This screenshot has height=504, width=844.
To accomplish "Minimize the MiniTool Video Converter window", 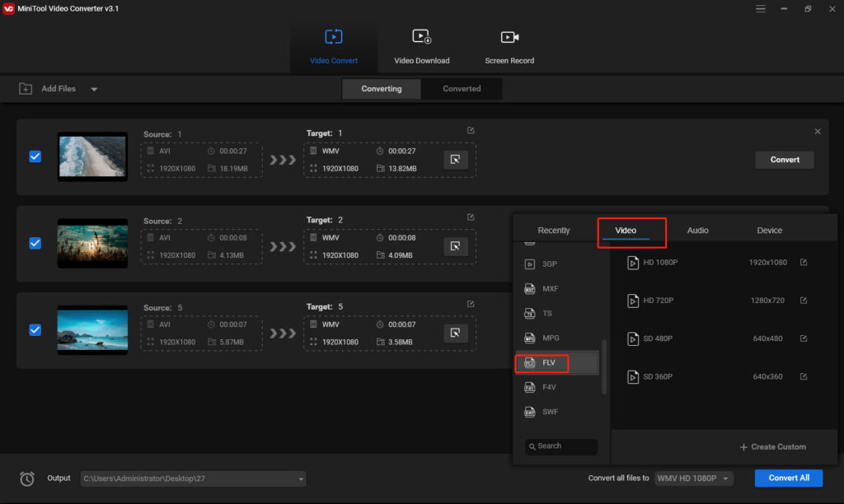I will [x=785, y=8].
